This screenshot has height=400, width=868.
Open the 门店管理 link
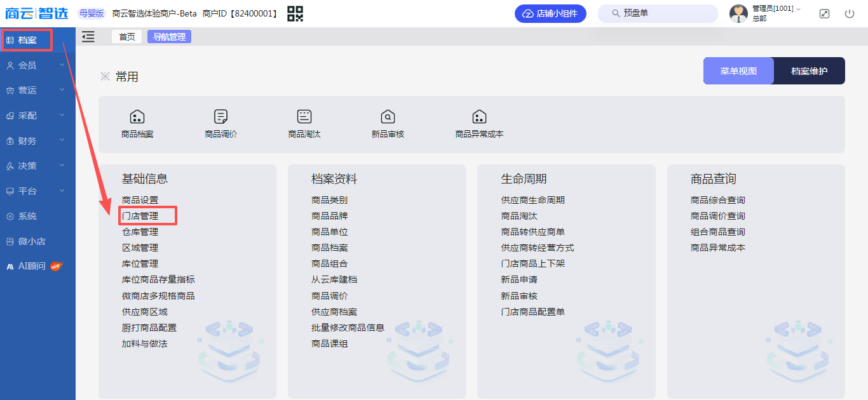coord(140,216)
